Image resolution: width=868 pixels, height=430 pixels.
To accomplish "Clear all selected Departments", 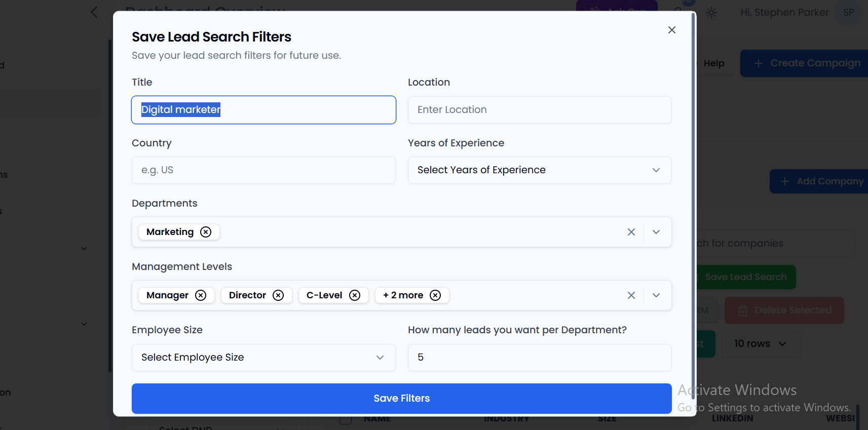I will 631,232.
